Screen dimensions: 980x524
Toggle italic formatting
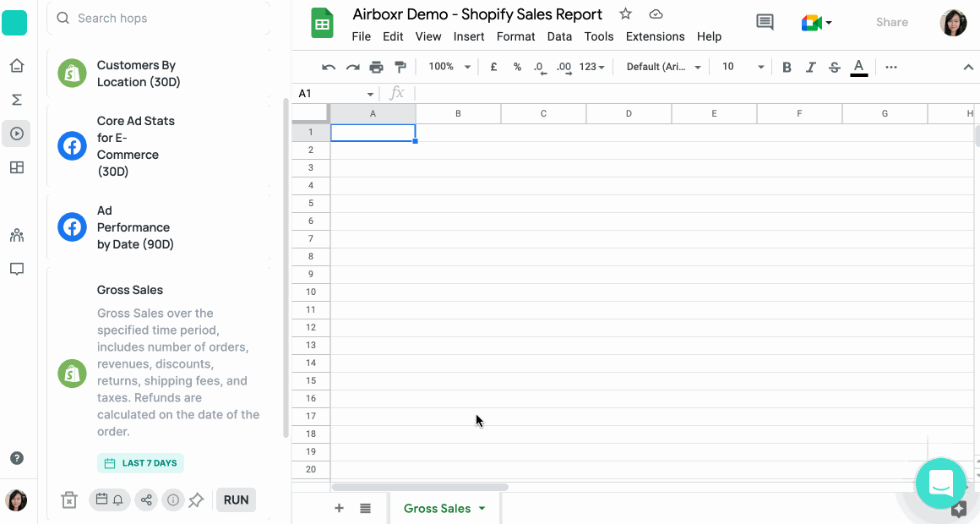pyautogui.click(x=811, y=67)
